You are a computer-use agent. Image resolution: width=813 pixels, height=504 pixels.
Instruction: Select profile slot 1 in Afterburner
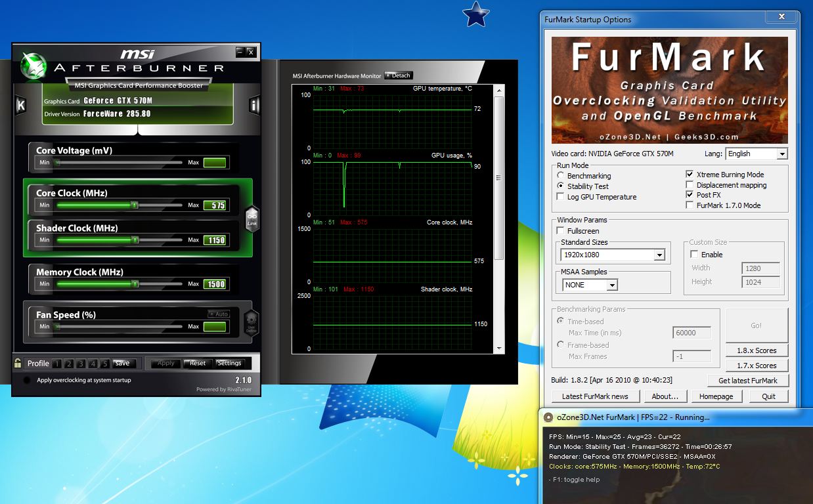click(x=58, y=364)
